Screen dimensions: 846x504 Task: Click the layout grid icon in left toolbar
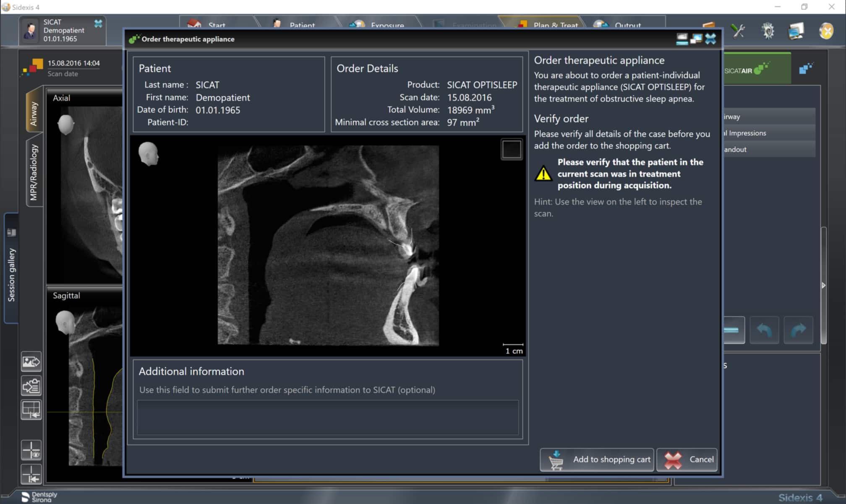[x=31, y=410]
